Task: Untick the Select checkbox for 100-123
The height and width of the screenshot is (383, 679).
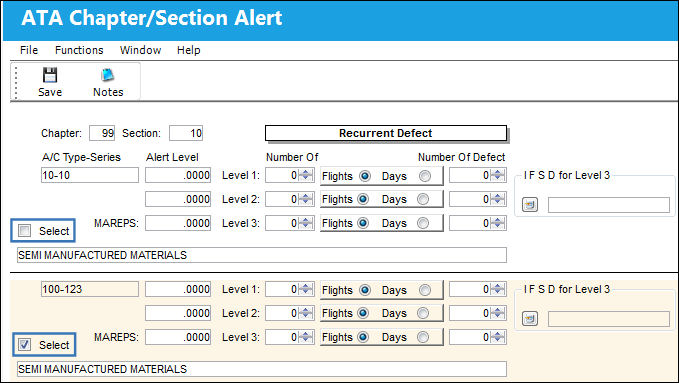Action: point(25,344)
